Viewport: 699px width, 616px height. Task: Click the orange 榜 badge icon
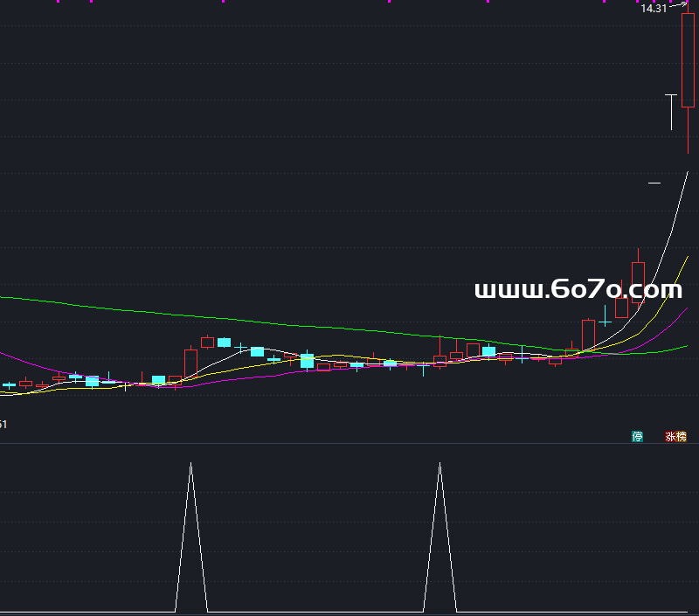click(x=681, y=436)
